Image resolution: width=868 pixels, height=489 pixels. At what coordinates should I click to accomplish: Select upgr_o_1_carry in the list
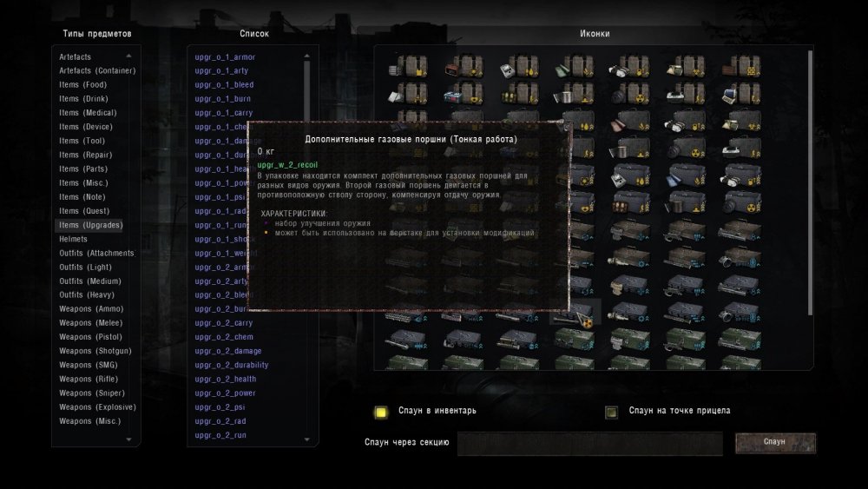(224, 112)
